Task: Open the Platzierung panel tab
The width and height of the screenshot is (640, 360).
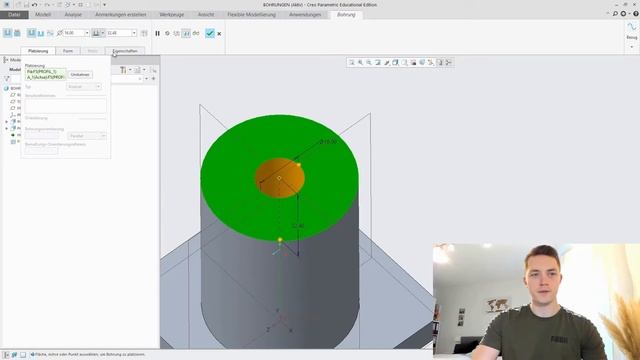Action: [38, 51]
